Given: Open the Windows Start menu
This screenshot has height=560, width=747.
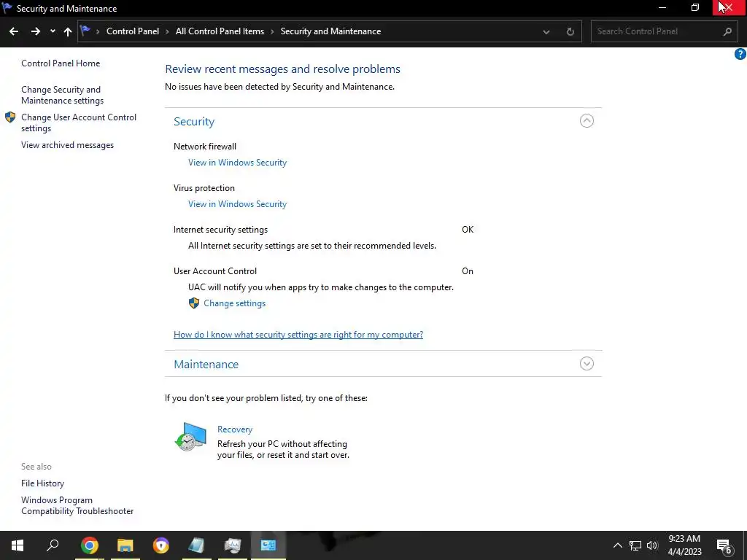Looking at the screenshot, I should pyautogui.click(x=18, y=545).
